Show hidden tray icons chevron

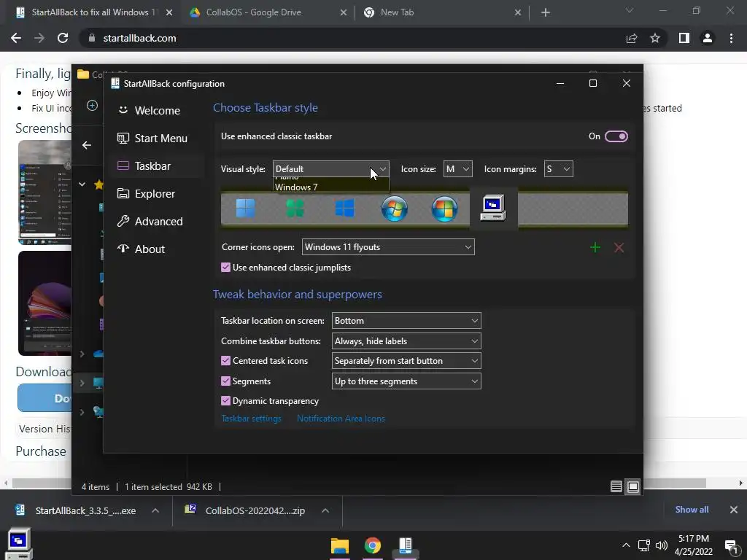pos(626,545)
